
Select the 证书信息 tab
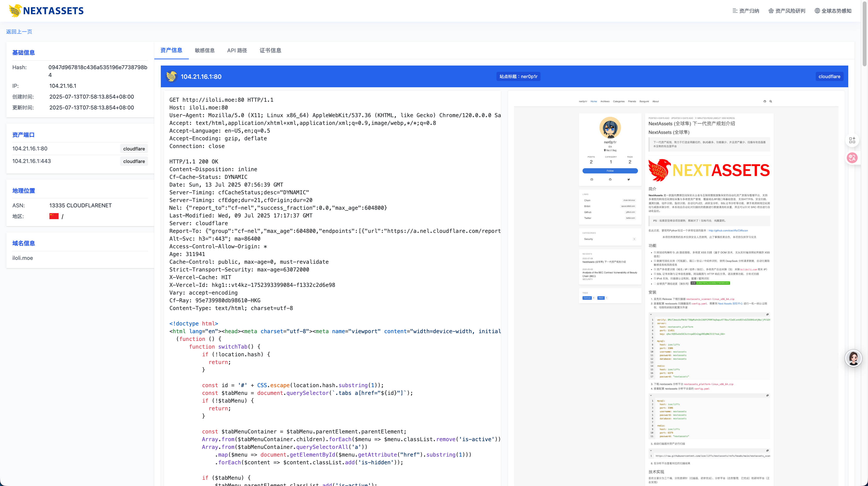coord(270,51)
